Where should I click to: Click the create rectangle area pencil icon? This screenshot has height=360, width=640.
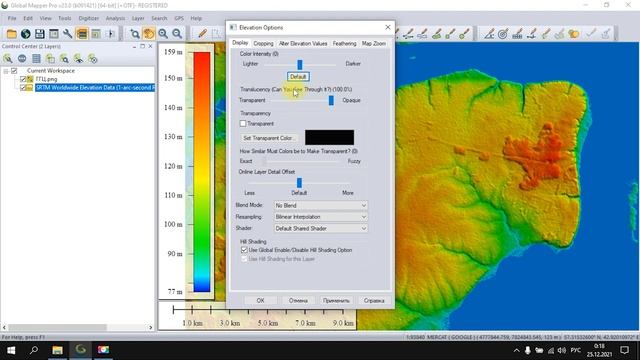click(x=422, y=34)
